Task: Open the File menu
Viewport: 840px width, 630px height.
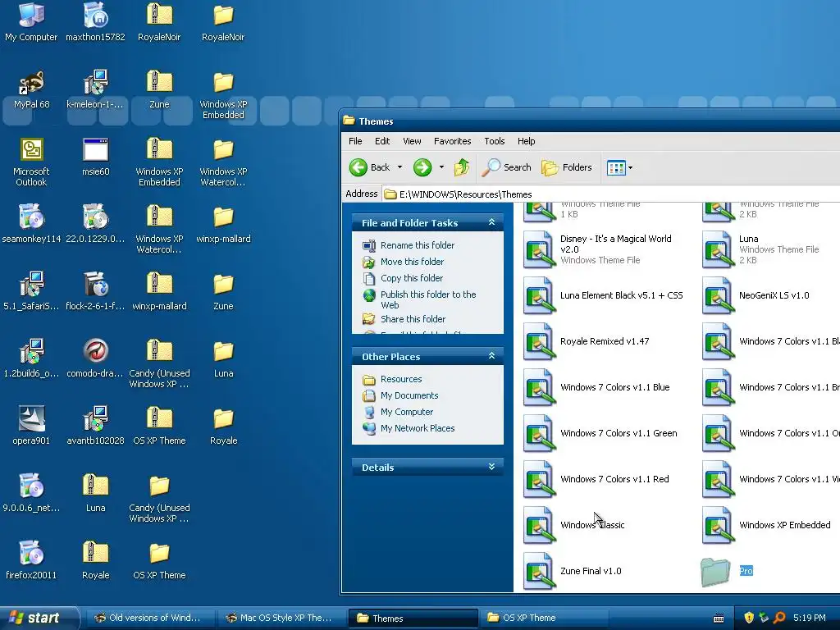Action: [355, 141]
